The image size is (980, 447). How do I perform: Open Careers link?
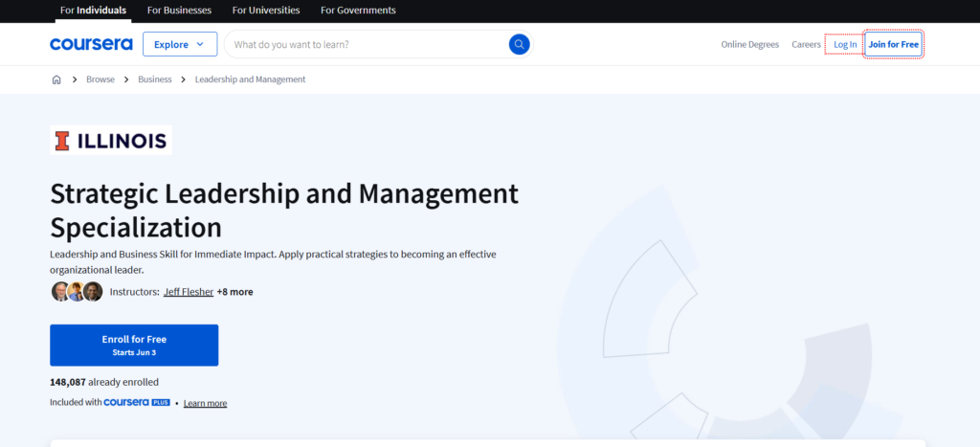click(x=806, y=44)
